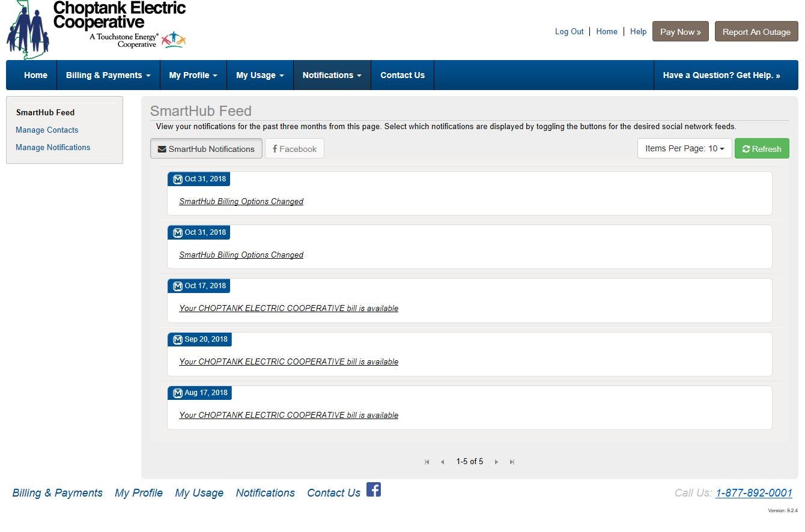This screenshot has height=532, width=805.
Task: Click the footer My Profile link
Action: [139, 493]
